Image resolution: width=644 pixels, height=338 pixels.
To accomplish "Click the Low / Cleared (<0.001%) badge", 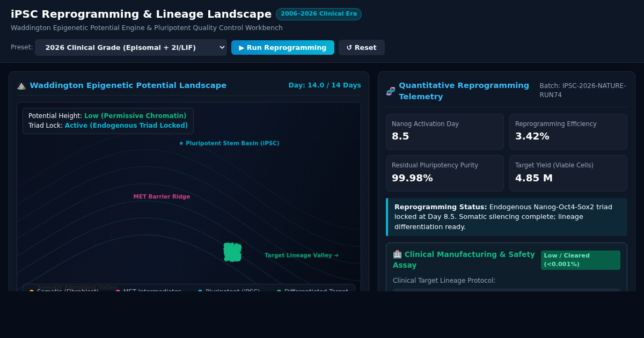I will (581, 260).
